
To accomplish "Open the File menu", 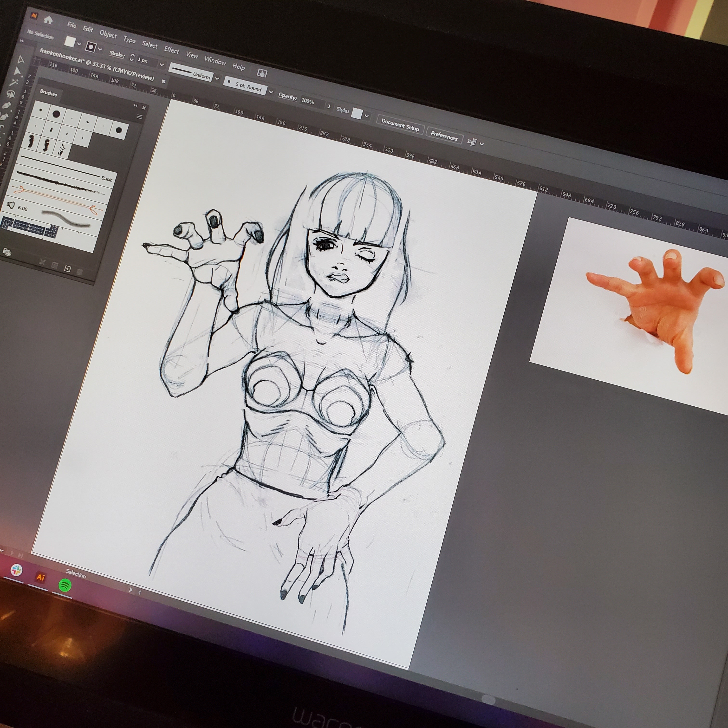I will click(x=71, y=25).
